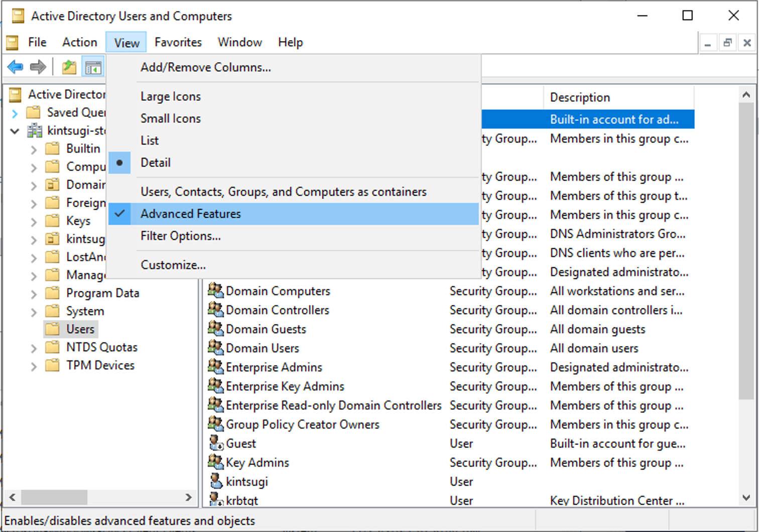Close the open View menu
This screenshot has width=759, height=532.
(126, 43)
